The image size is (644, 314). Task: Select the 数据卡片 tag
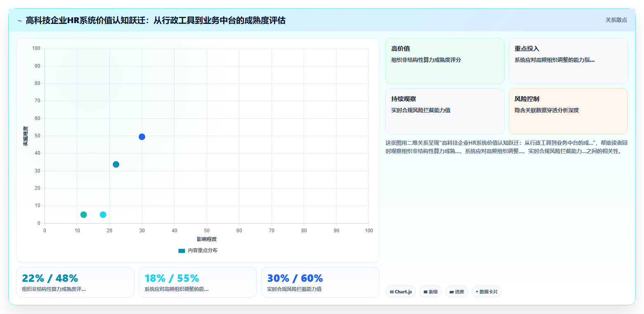(x=486, y=292)
